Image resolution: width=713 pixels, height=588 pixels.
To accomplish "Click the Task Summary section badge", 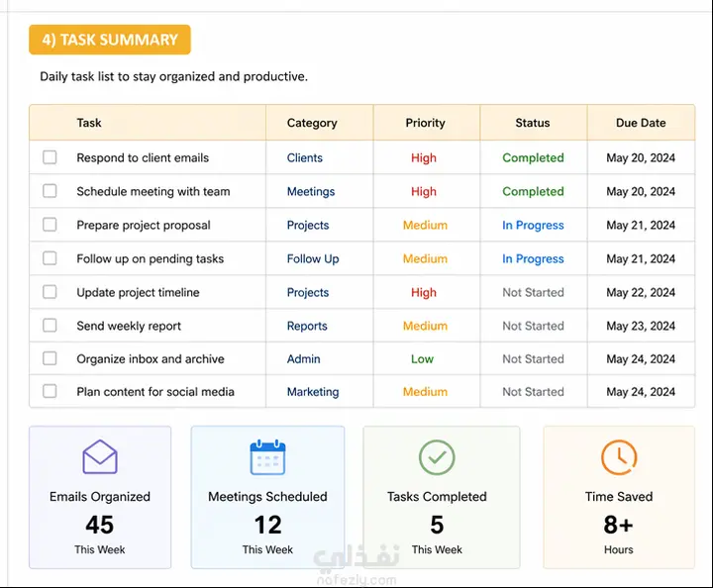I will 110,40.
